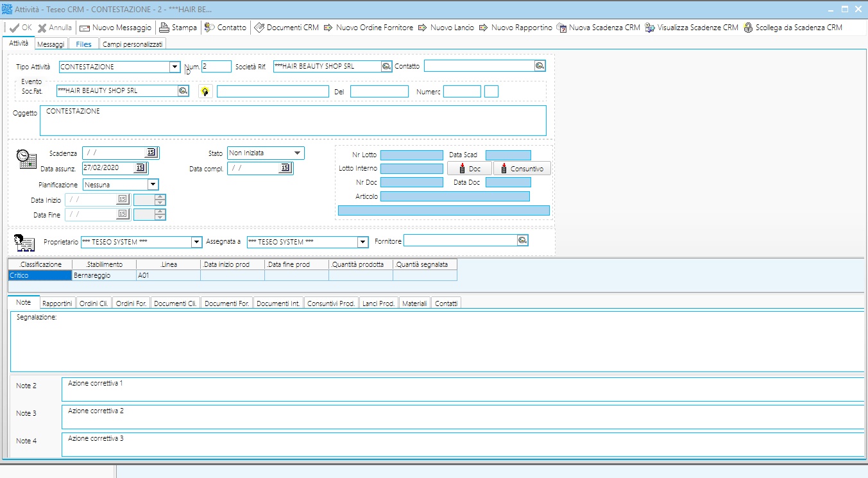Viewport: 868px width, 478px height.
Task: Create a Nuovo Messaggio from toolbar
Action: point(115,28)
